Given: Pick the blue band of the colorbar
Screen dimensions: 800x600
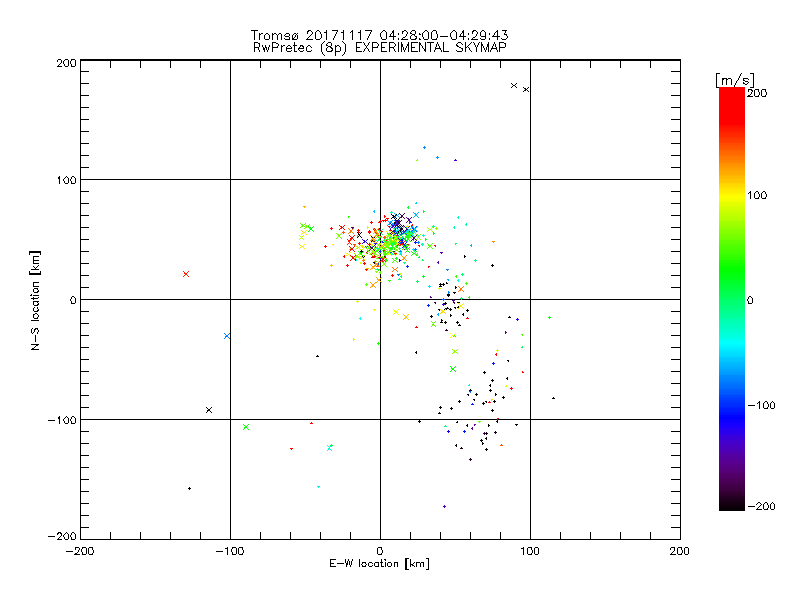Looking at the screenshot, I should tap(732, 416).
